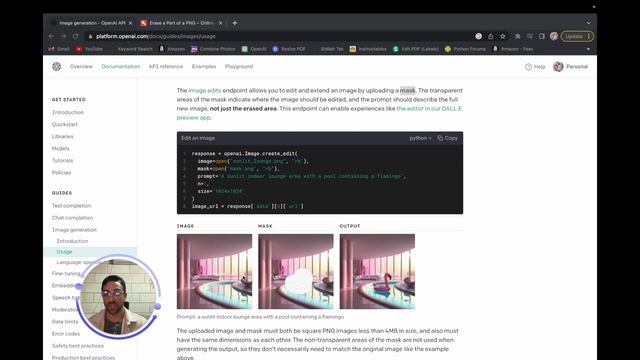Image resolution: width=640 pixels, height=360 pixels.
Task: Click the address bar URL field
Action: (282, 36)
